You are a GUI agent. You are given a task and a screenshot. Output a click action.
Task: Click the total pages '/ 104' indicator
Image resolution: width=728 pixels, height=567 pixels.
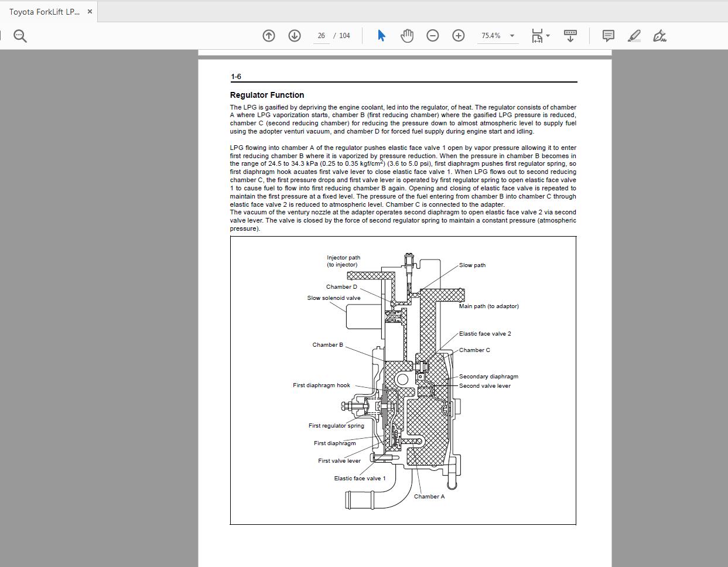pyautogui.click(x=342, y=36)
